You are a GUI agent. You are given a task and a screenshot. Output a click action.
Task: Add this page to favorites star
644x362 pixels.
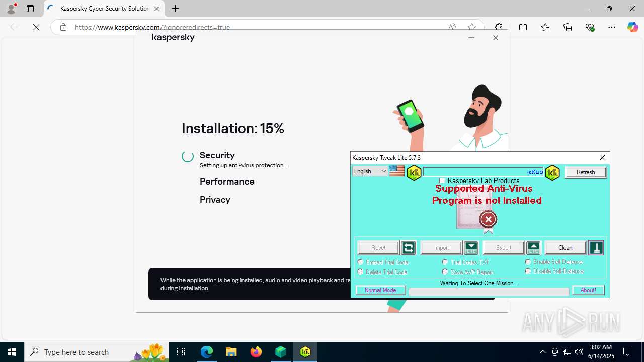pos(471,27)
